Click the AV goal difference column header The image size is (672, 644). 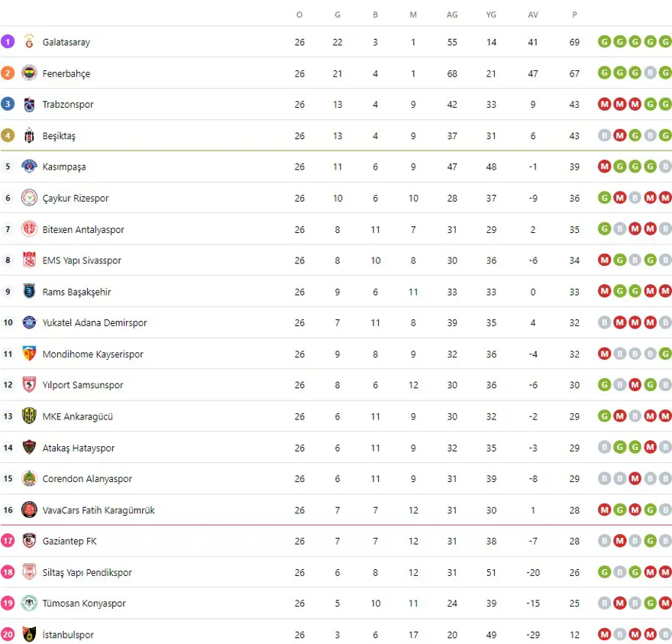point(533,15)
